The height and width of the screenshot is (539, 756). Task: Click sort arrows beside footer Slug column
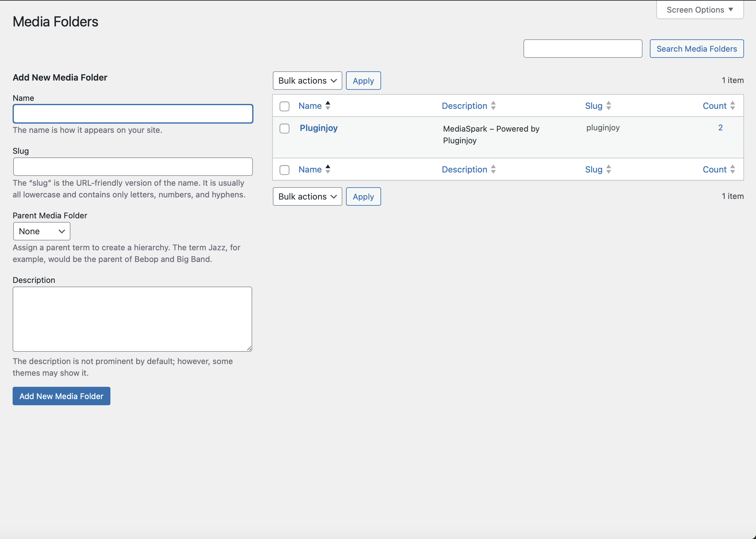click(608, 169)
